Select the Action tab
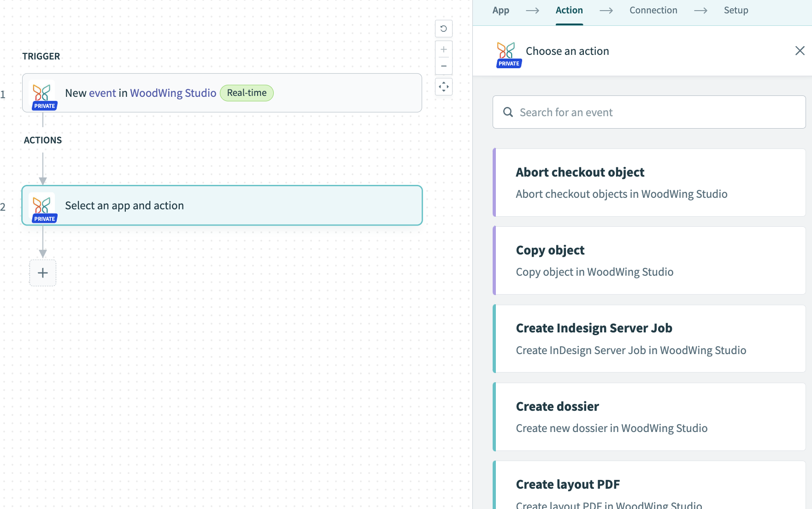Screen dimensions: 812x509 569,10
